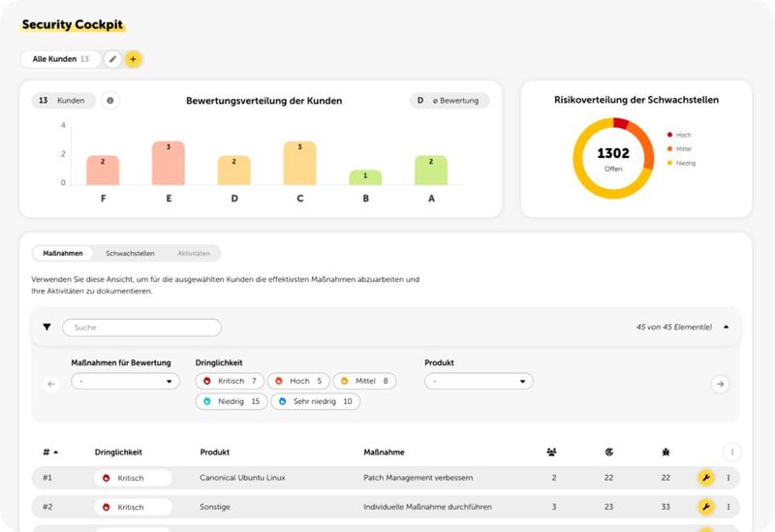Toggle the Hoch 5 urgency filter
The height and width of the screenshot is (532, 775).
(298, 381)
